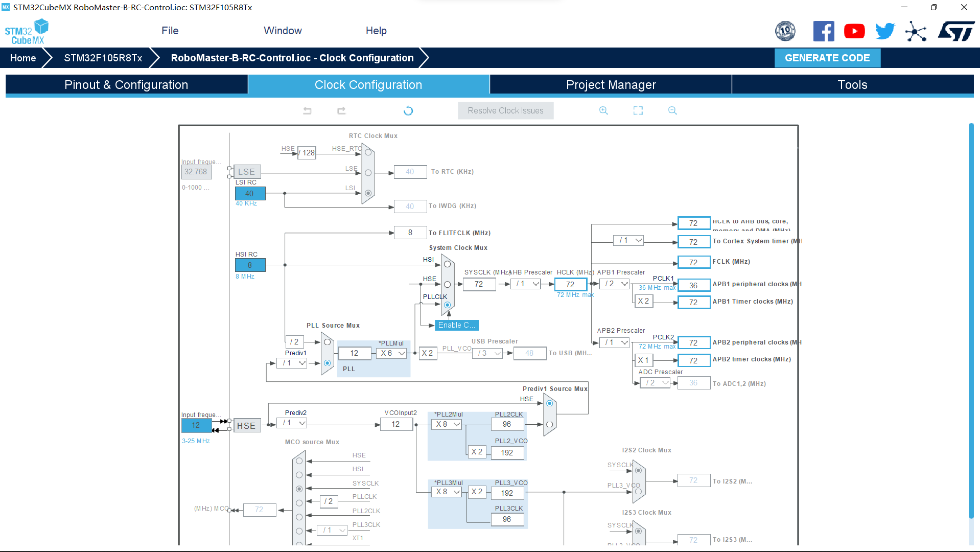Select SYSCLK in MCO source Mux
The image size is (980, 552).
(x=299, y=489)
